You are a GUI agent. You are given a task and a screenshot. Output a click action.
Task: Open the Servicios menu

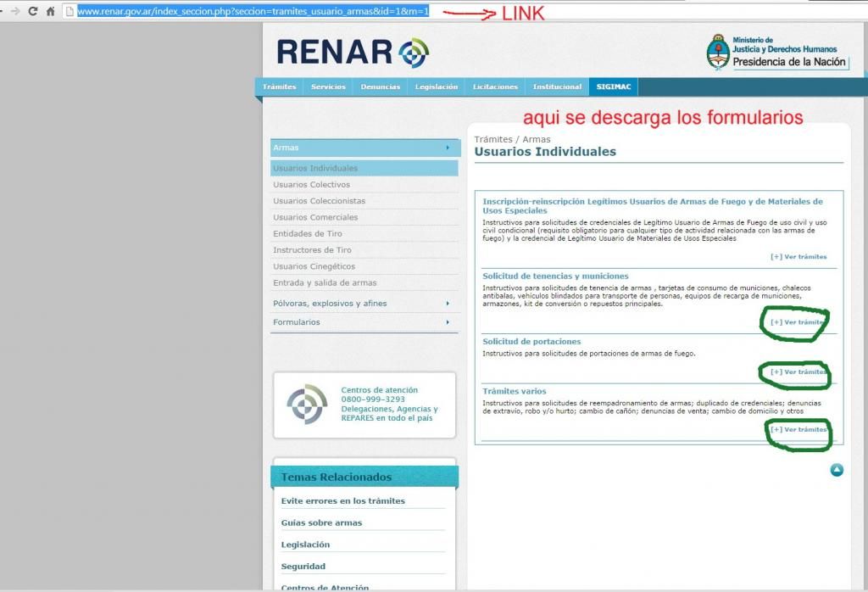coord(328,87)
